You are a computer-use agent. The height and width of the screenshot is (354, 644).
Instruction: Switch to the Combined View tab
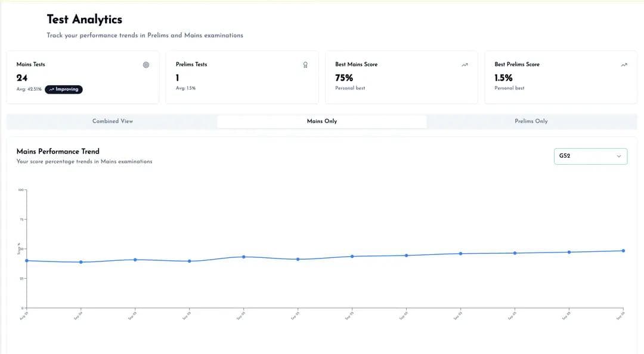tap(113, 121)
